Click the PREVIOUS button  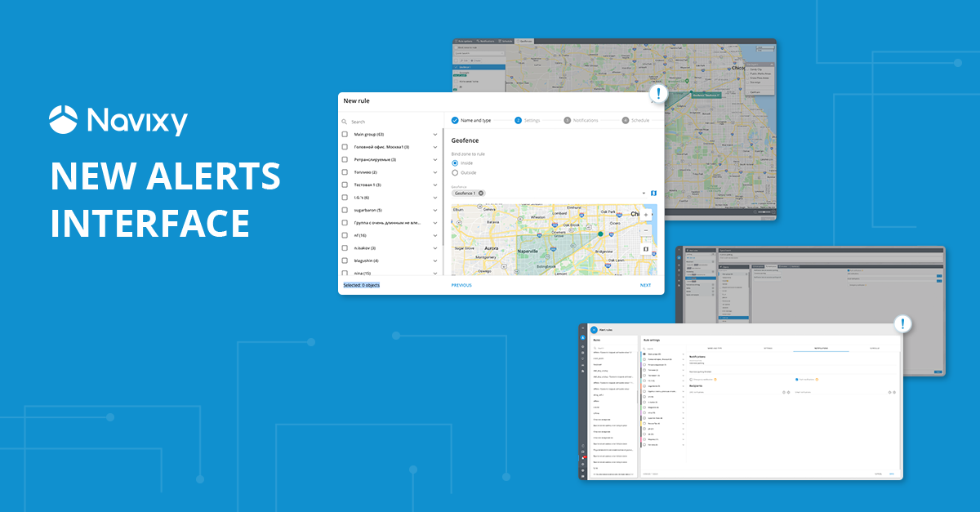coord(461,285)
